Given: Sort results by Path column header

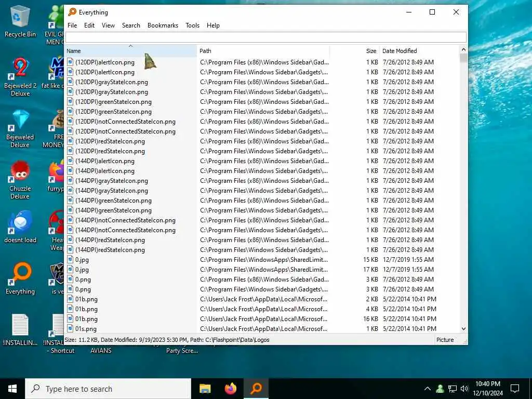Looking at the screenshot, I should pos(263,51).
